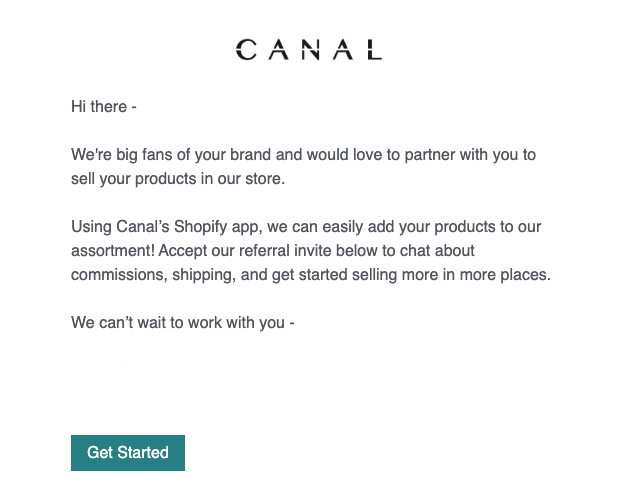The height and width of the screenshot is (495, 625).
Task: Click the word "store" ending the first paragraph
Action: [x=265, y=180]
